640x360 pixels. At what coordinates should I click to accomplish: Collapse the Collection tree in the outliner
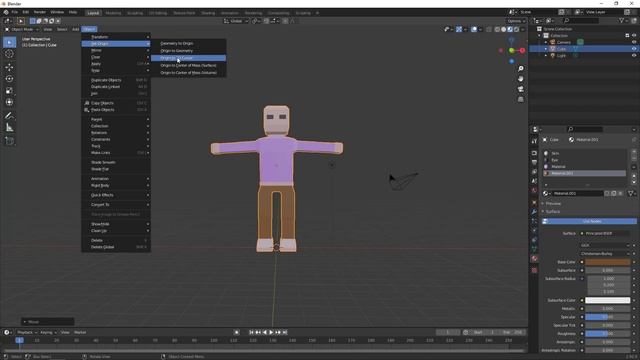pos(540,36)
